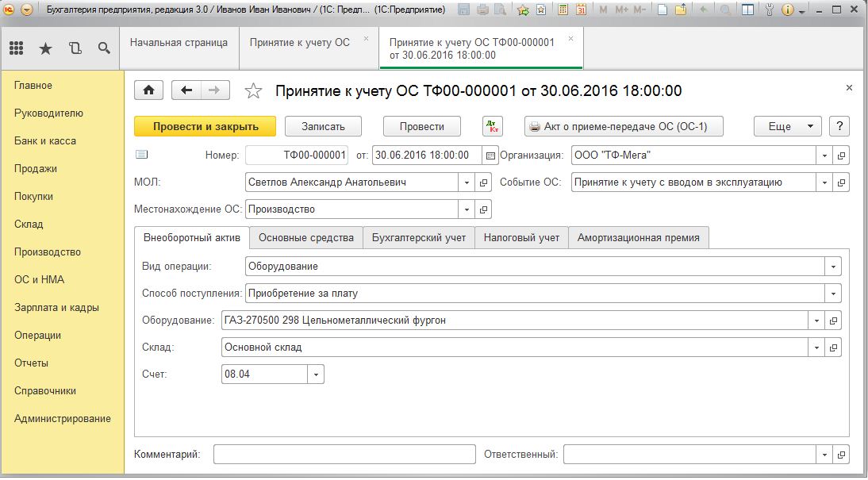Open the sections menu grid icon
This screenshot has height=480, width=868.
click(x=17, y=48)
